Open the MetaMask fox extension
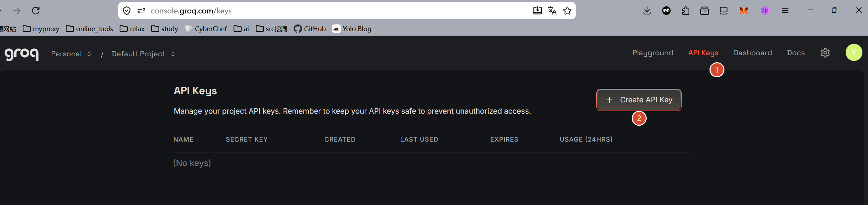The height and width of the screenshot is (205, 868). pos(743,11)
